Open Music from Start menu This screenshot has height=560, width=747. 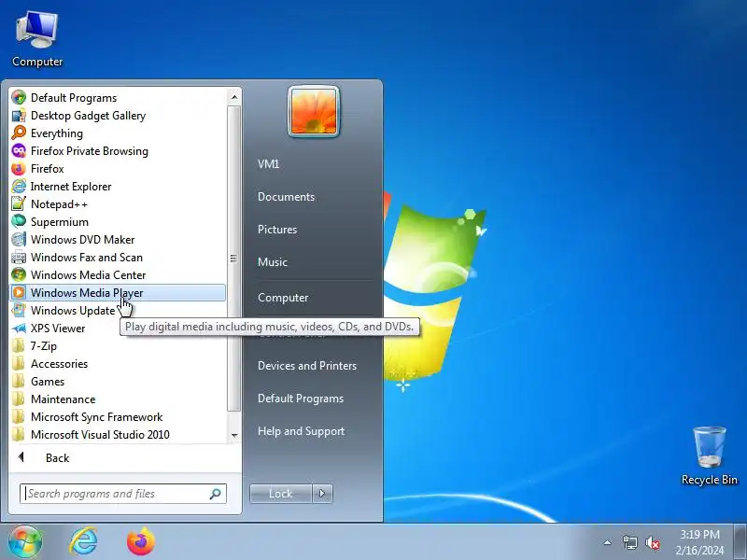coord(273,262)
